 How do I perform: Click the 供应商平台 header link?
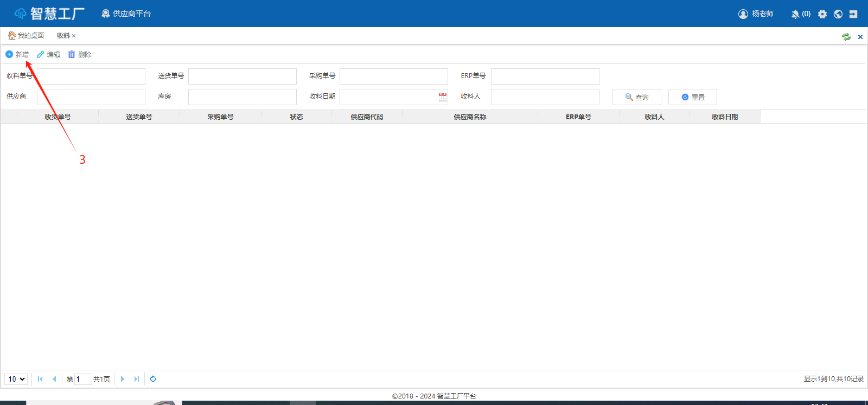click(126, 14)
